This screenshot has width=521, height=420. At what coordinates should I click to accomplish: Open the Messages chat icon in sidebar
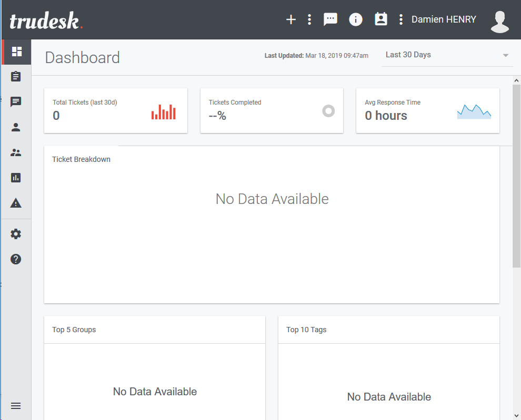coord(16,101)
